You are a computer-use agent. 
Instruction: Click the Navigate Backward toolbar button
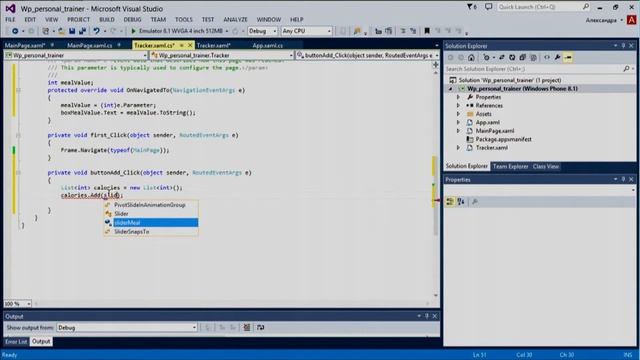coord(15,31)
